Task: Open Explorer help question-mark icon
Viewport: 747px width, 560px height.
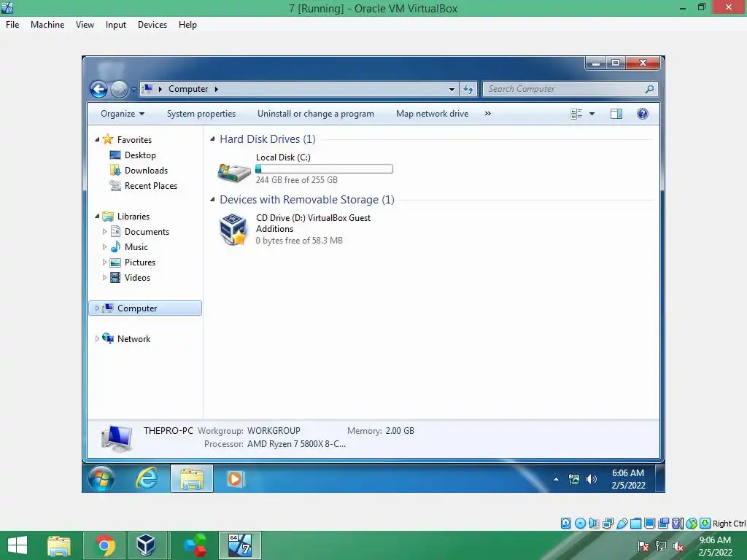Action: tap(642, 114)
